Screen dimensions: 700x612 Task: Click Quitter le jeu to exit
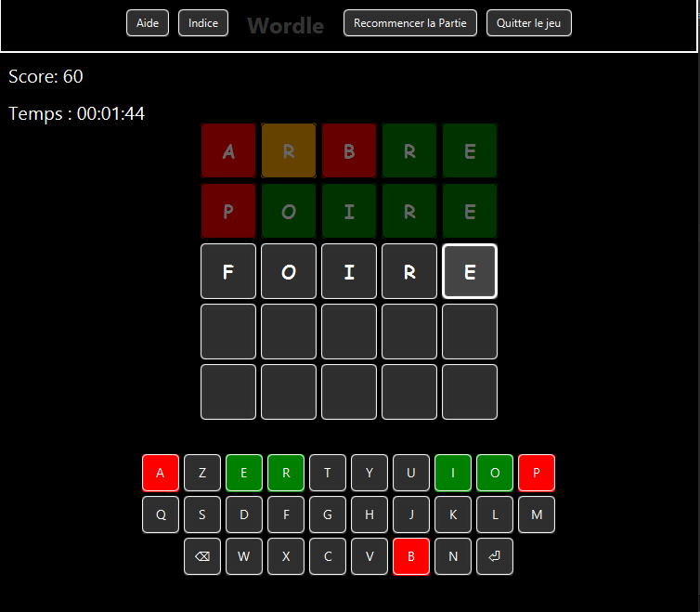[x=529, y=23]
